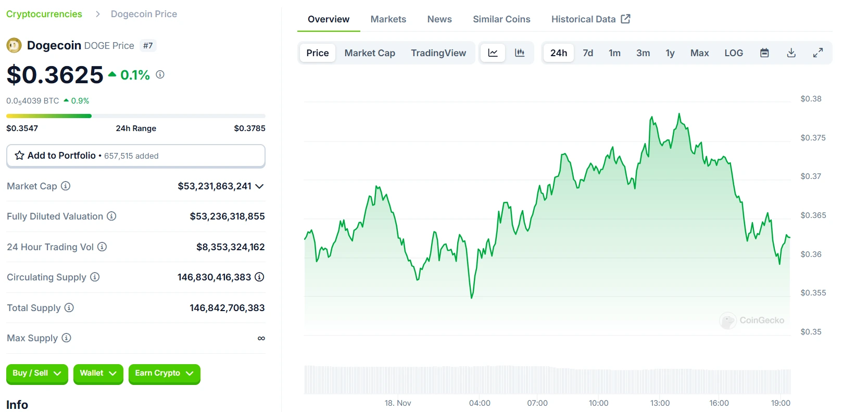The image size is (868, 412).
Task: Click Add to Portfolio button
Action: point(136,156)
